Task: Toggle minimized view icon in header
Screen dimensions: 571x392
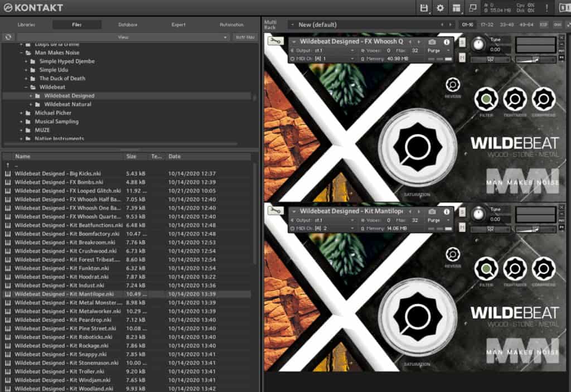Action: [x=473, y=8]
